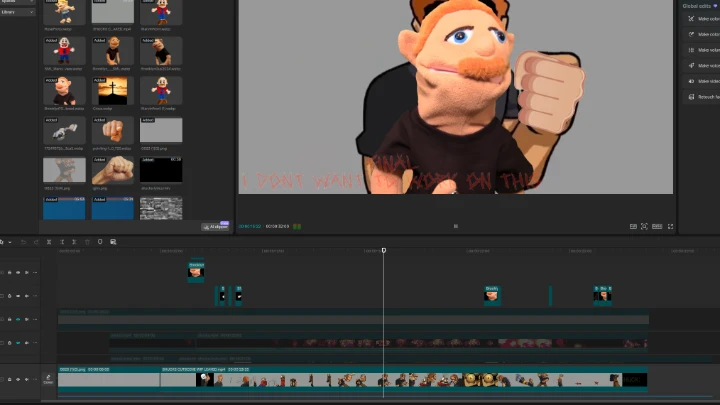Click the aspect ratio icon under preview
This screenshot has height=405, width=720.
(x=657, y=226)
